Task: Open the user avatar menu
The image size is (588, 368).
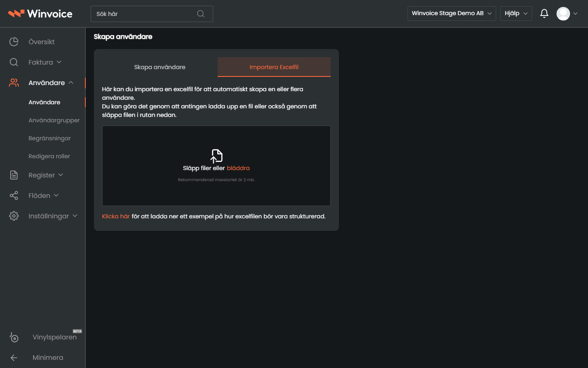Action: coord(563,13)
